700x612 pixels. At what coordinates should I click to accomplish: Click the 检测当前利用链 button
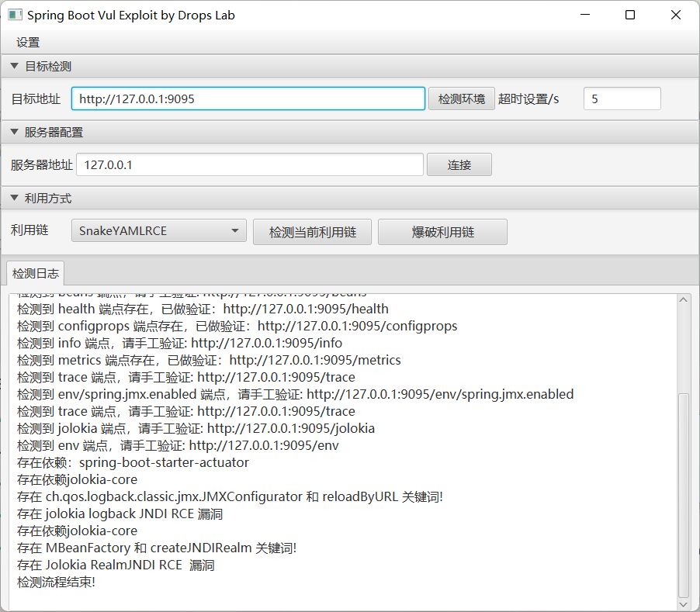click(x=312, y=231)
